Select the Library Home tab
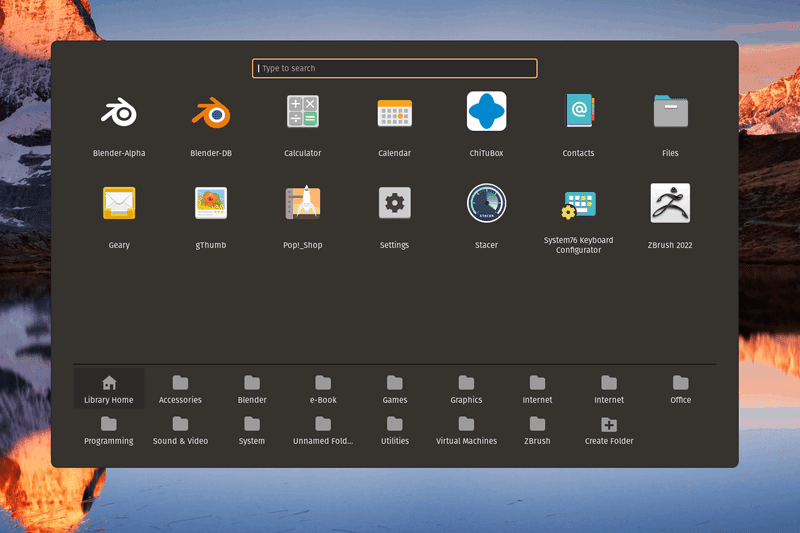The width and height of the screenshot is (800, 533). (x=109, y=389)
